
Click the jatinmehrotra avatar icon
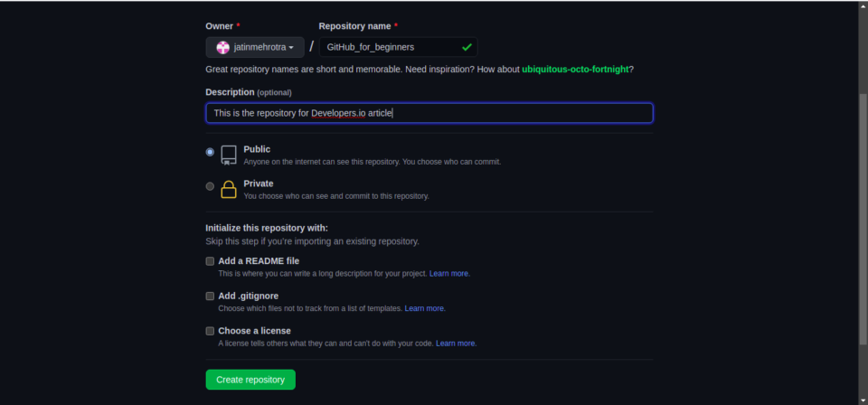(222, 48)
